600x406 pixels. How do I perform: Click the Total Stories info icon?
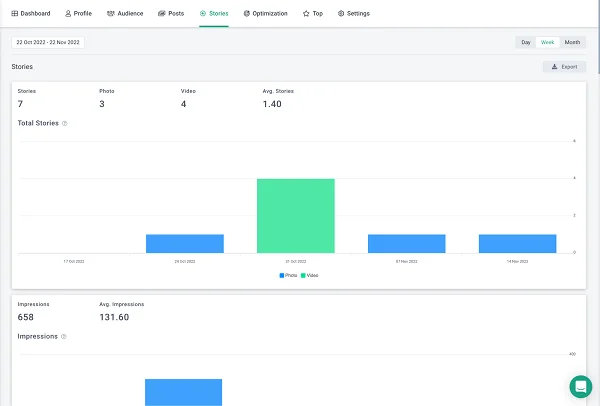[x=65, y=124]
